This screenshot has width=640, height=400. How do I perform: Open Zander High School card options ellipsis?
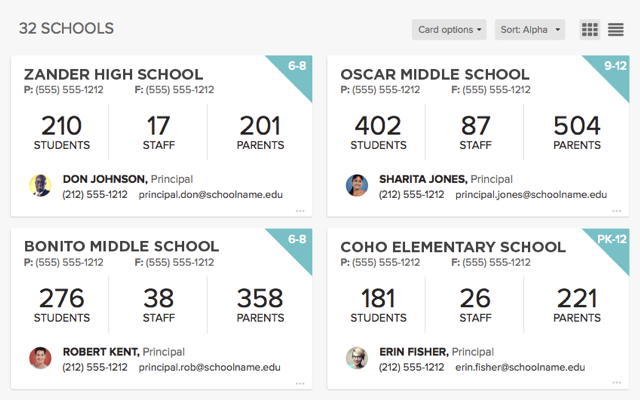300,211
